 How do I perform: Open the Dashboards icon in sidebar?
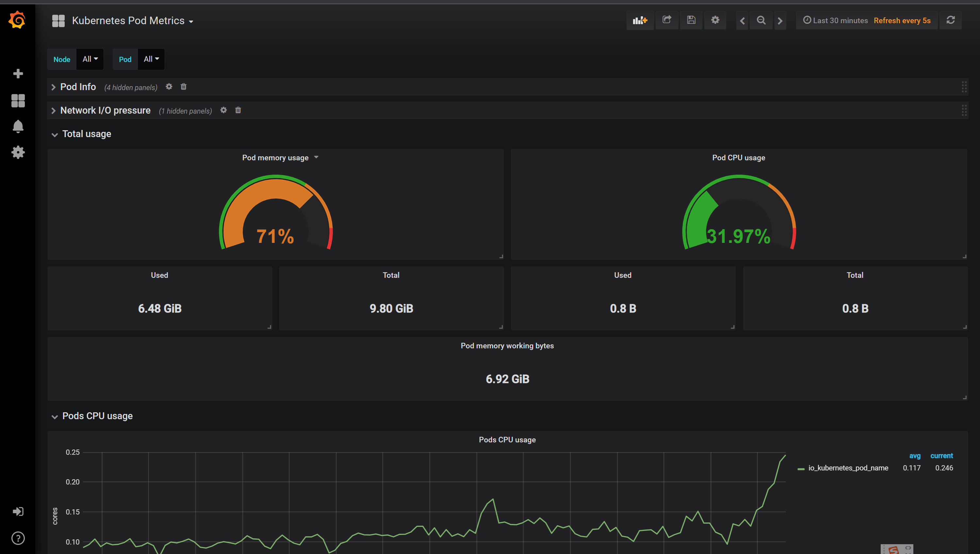[x=18, y=101]
